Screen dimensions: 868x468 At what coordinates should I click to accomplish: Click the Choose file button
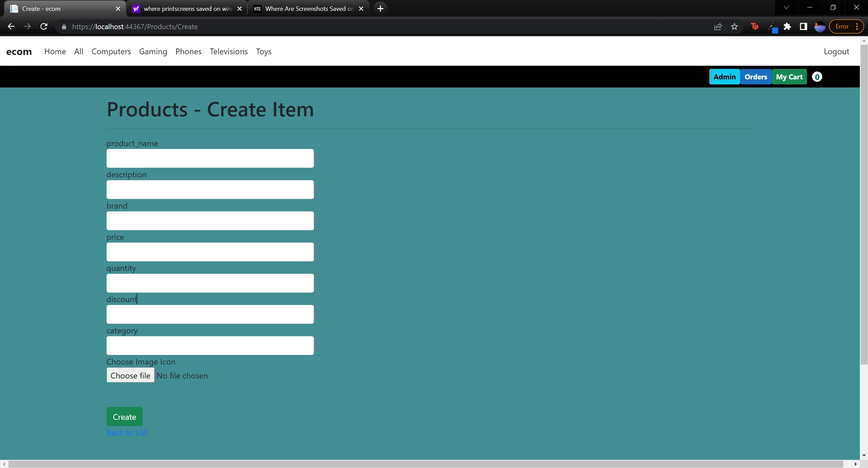[x=130, y=375]
